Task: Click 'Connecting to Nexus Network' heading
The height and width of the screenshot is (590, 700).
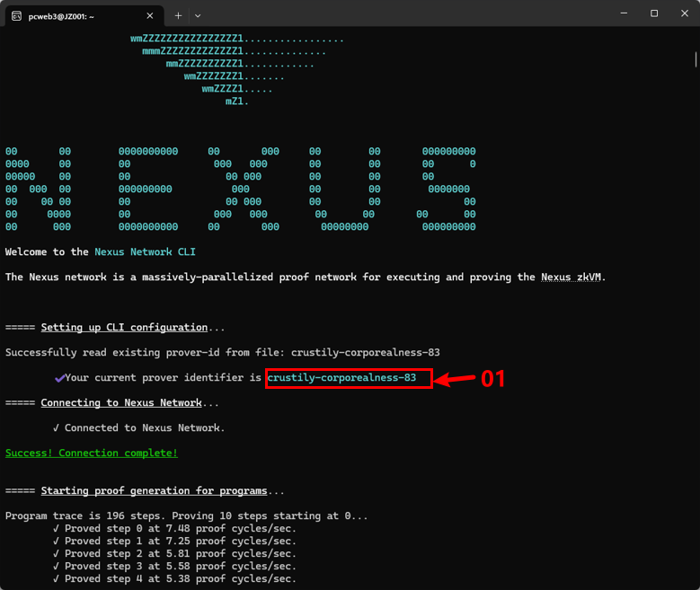Action: click(121, 403)
